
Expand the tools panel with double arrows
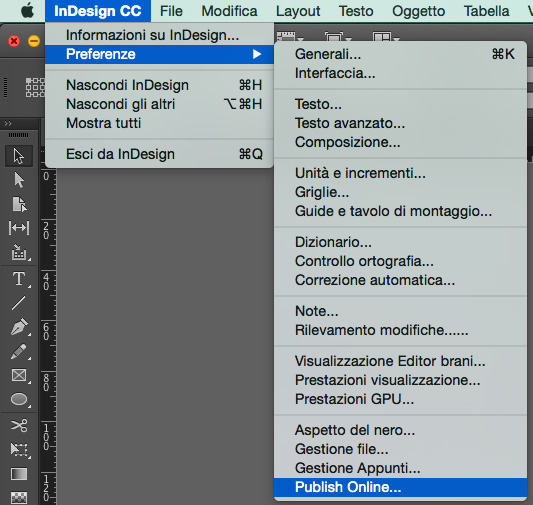tap(8, 124)
